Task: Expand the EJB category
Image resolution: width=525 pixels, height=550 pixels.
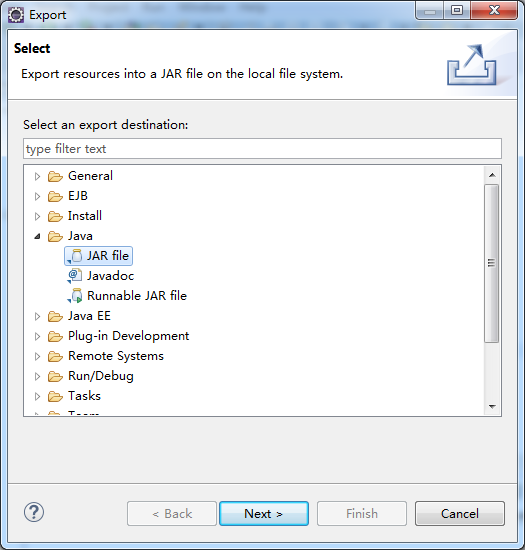Action: pyautogui.click(x=37, y=196)
